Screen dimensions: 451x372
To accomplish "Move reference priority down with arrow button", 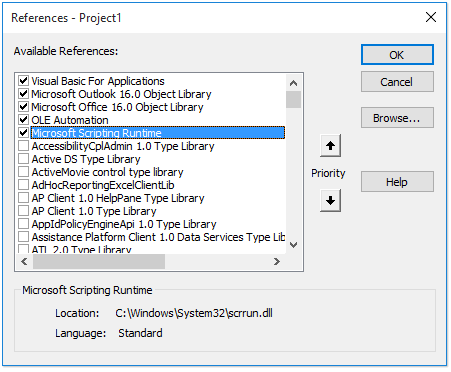I will [x=330, y=200].
